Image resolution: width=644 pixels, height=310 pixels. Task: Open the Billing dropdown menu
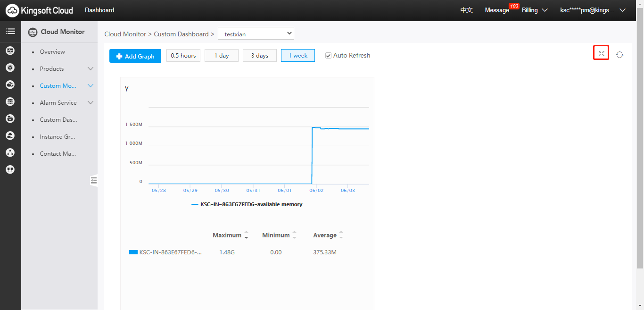534,10
